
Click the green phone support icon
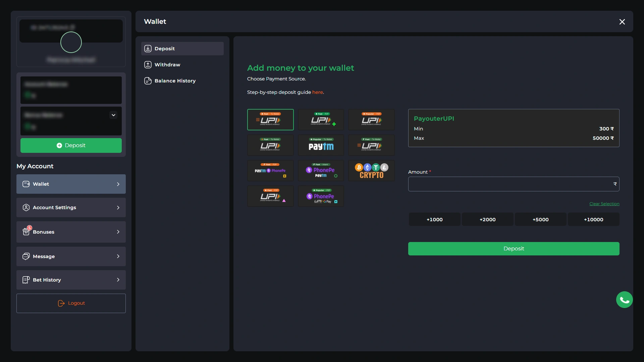(x=625, y=300)
